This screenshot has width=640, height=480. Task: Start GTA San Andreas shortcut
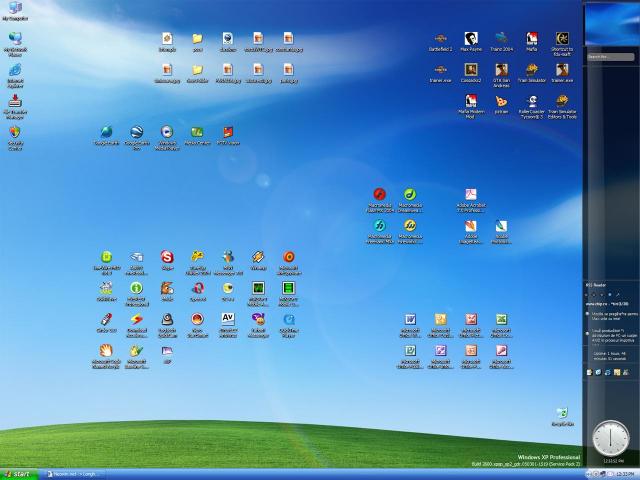(501, 76)
